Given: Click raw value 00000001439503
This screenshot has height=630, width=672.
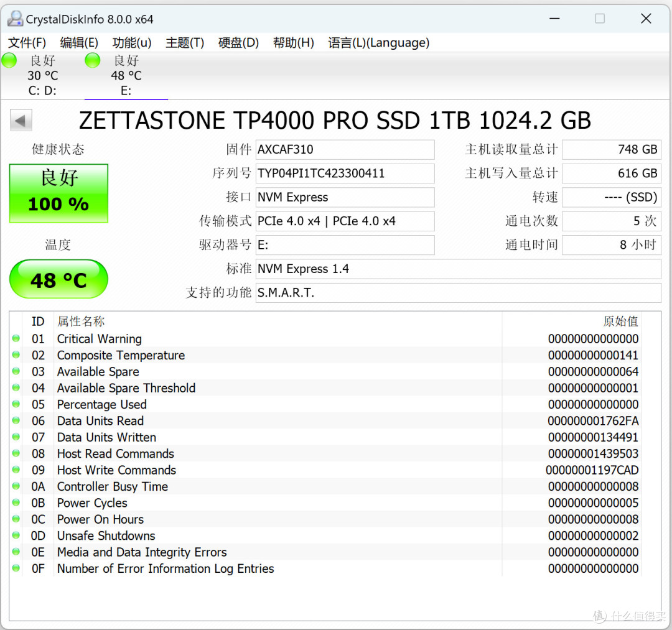Looking at the screenshot, I should coord(593,453).
